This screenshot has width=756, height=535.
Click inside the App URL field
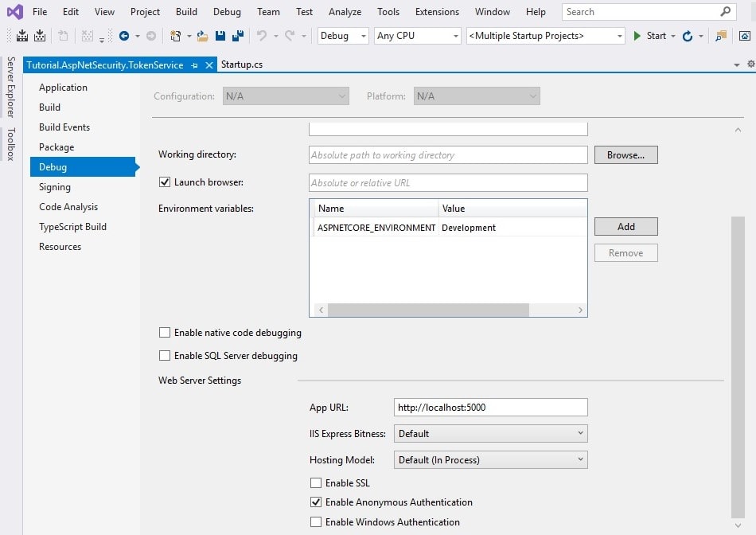click(490, 407)
